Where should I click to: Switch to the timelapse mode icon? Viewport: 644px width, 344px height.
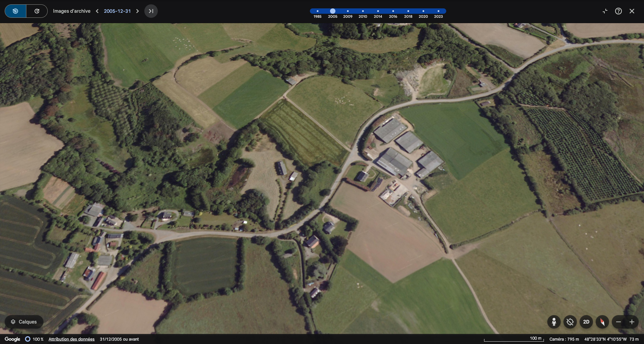point(37,11)
